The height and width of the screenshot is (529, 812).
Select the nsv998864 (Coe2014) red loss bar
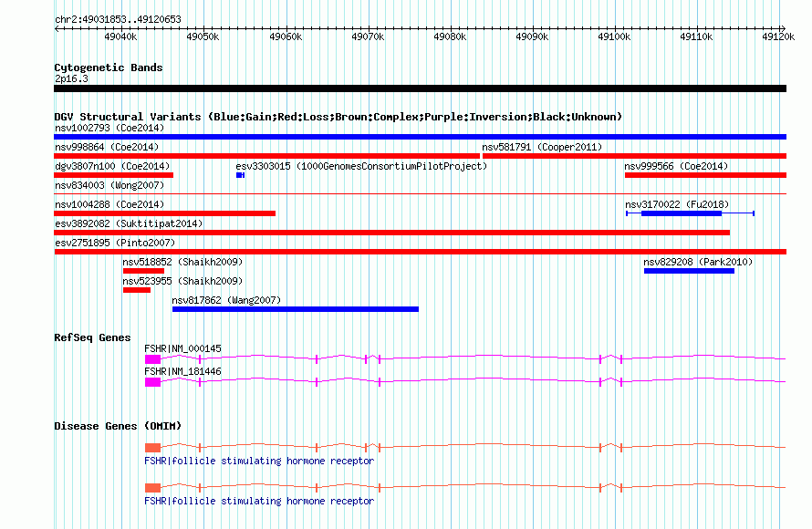tap(266, 156)
